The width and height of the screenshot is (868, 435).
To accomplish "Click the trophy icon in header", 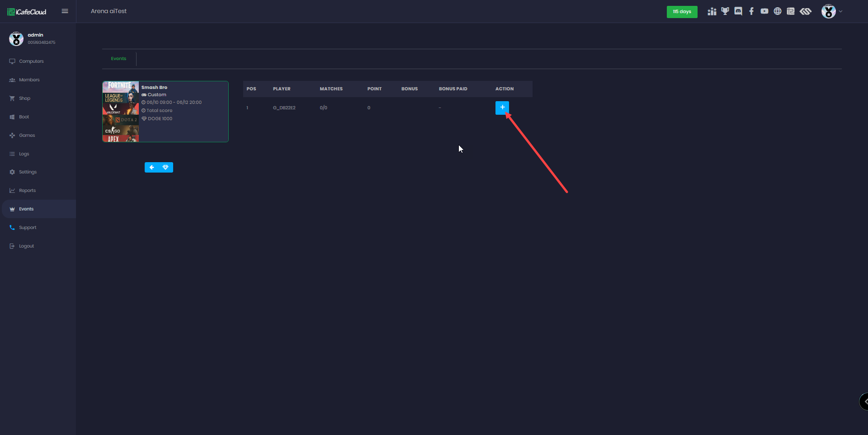I will [725, 11].
